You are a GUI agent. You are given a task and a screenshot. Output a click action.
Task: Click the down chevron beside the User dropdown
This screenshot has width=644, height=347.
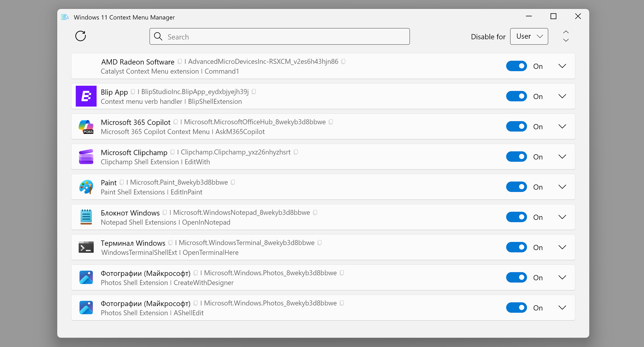[x=566, y=40]
